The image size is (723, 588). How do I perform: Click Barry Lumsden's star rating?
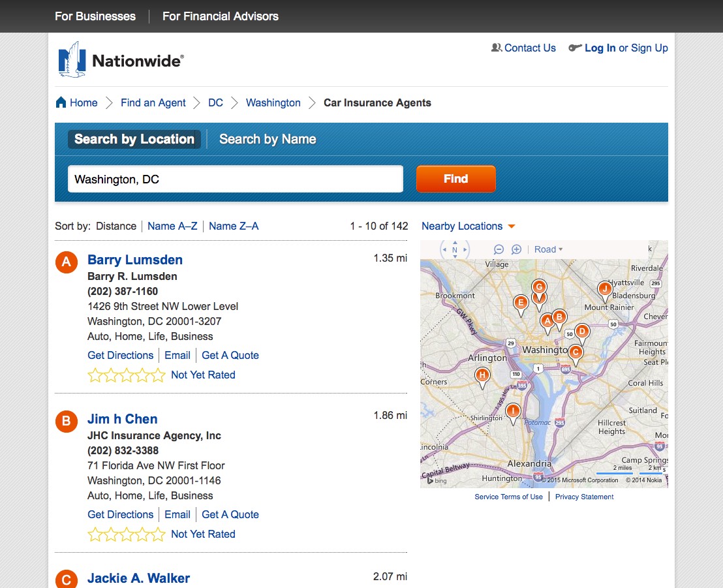[x=127, y=374]
